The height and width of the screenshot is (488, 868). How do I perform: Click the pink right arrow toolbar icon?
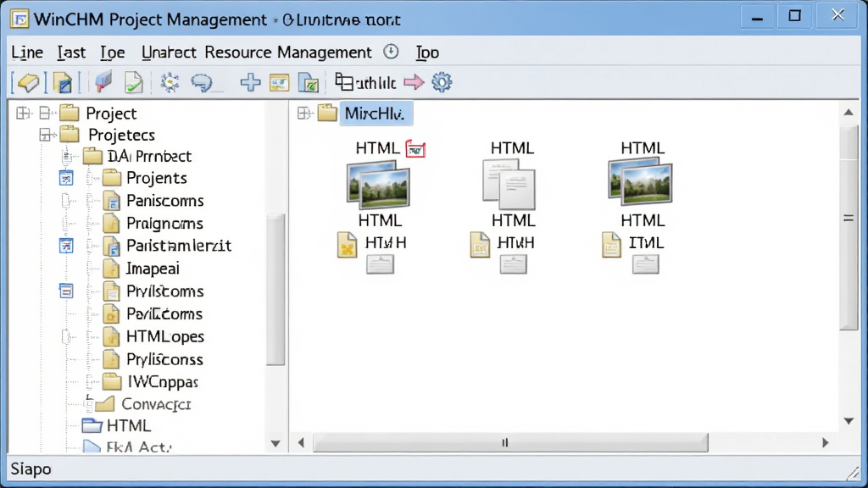pyautogui.click(x=414, y=82)
